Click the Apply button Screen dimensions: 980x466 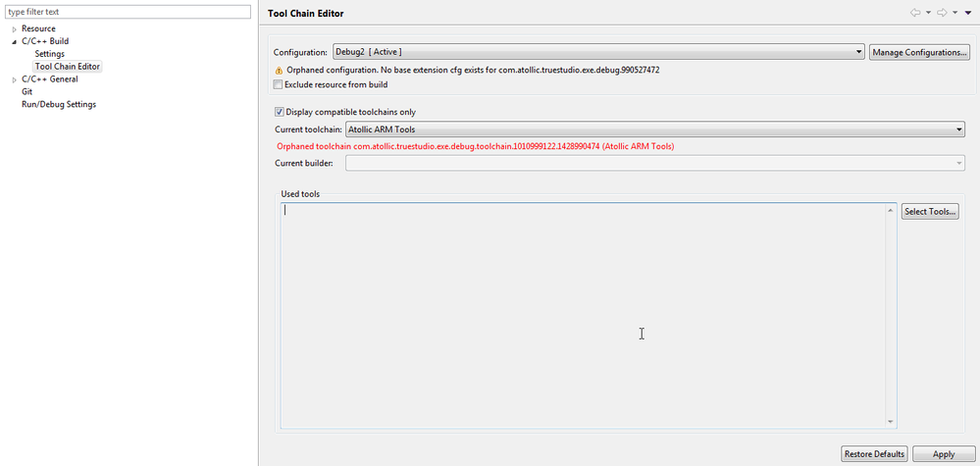click(x=944, y=454)
